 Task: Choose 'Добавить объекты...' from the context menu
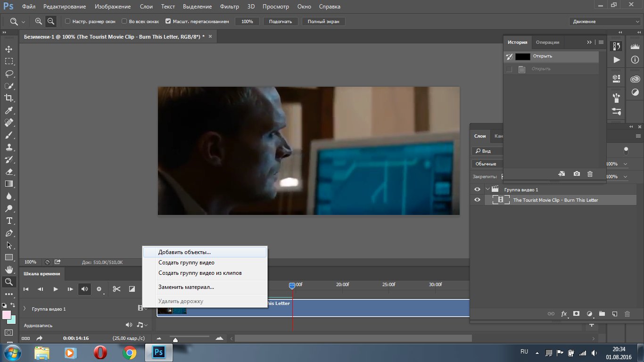pos(205,252)
